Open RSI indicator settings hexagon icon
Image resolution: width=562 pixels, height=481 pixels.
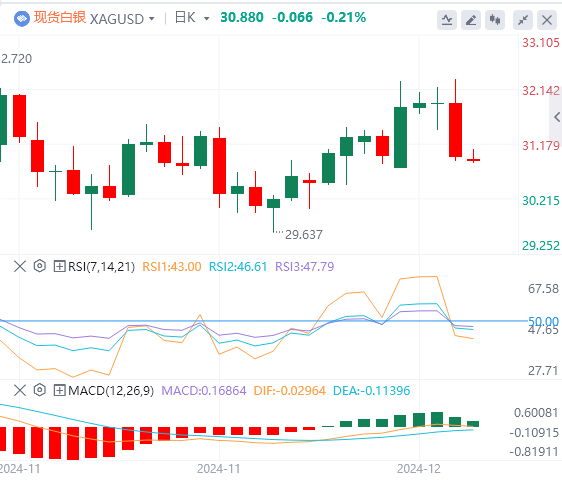click(39, 266)
